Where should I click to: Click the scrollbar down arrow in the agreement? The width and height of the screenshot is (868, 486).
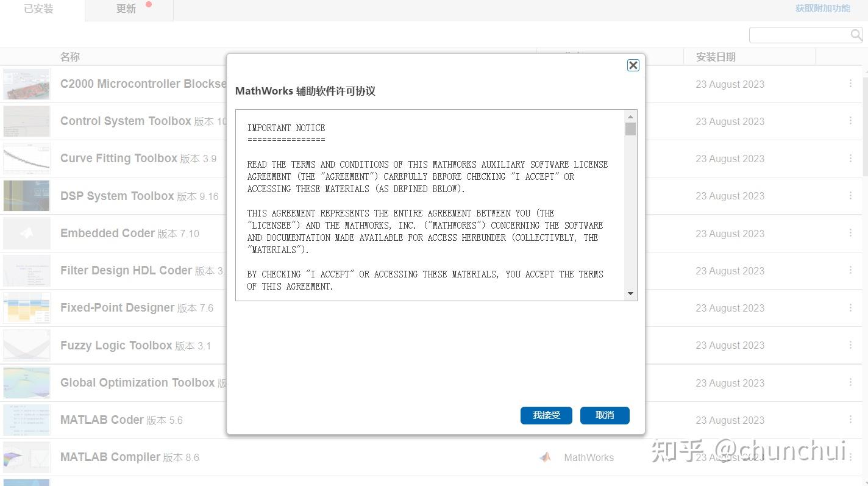click(x=630, y=294)
